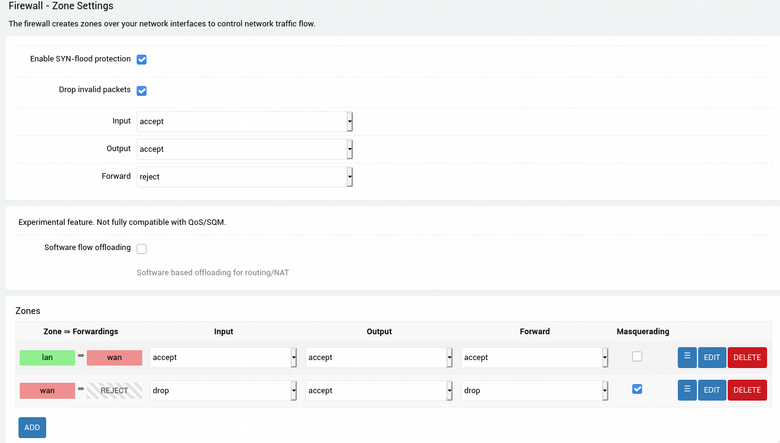The width and height of the screenshot is (780, 443).
Task: Change wan zone Forward policy dropdown
Action: (534, 390)
